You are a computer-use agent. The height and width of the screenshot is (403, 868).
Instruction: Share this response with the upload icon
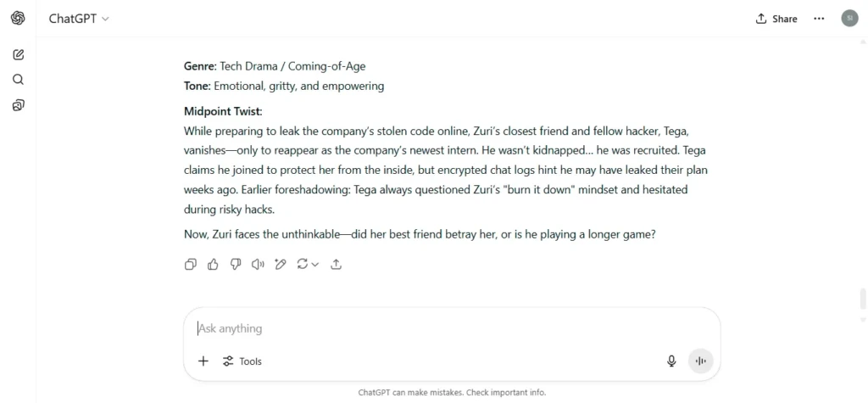tap(336, 265)
